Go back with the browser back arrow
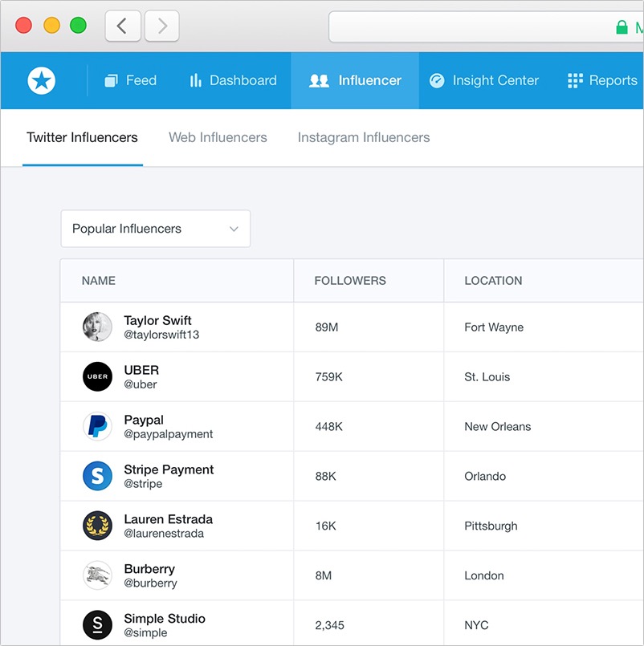The height and width of the screenshot is (646, 644). 123,26
